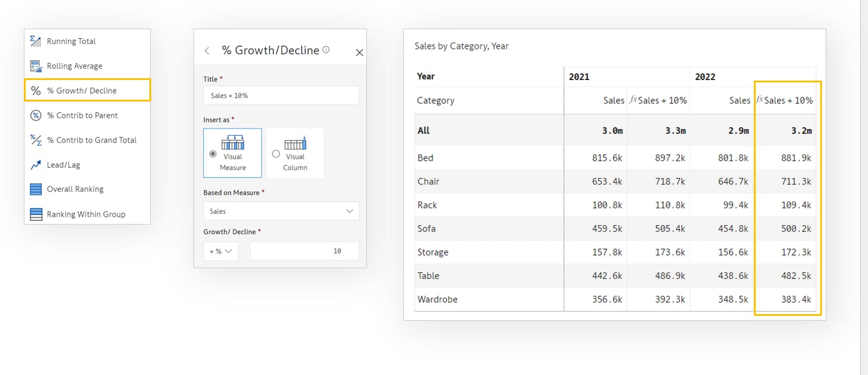Viewport: 868px width, 375px height.
Task: Click the Rolling Average icon
Action: click(36, 66)
